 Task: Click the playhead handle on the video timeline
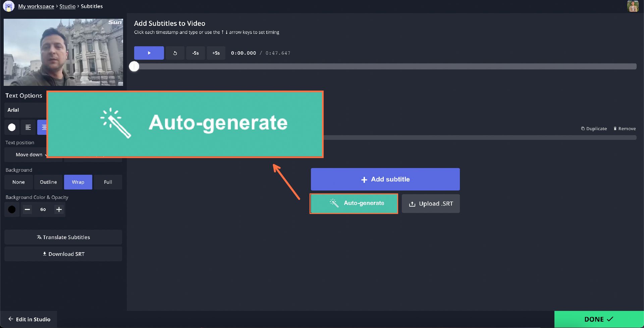pyautogui.click(x=134, y=66)
